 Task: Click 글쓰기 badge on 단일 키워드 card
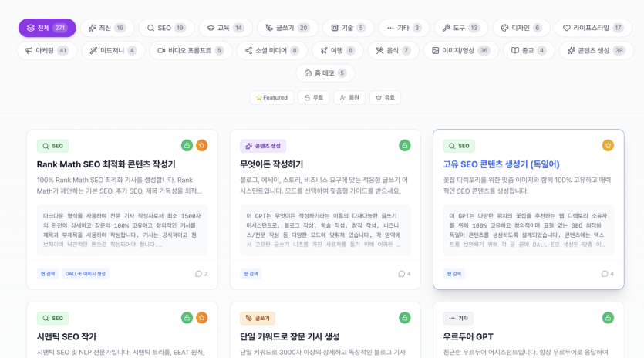(x=258, y=318)
